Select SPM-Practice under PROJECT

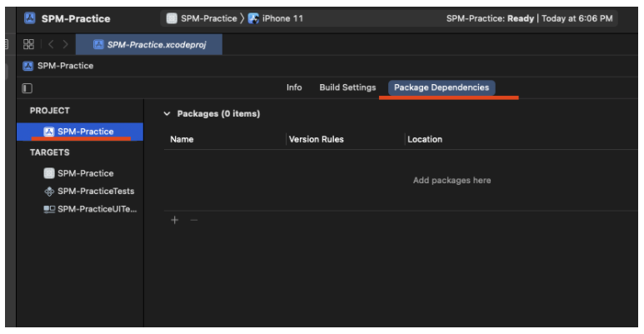pos(80,132)
